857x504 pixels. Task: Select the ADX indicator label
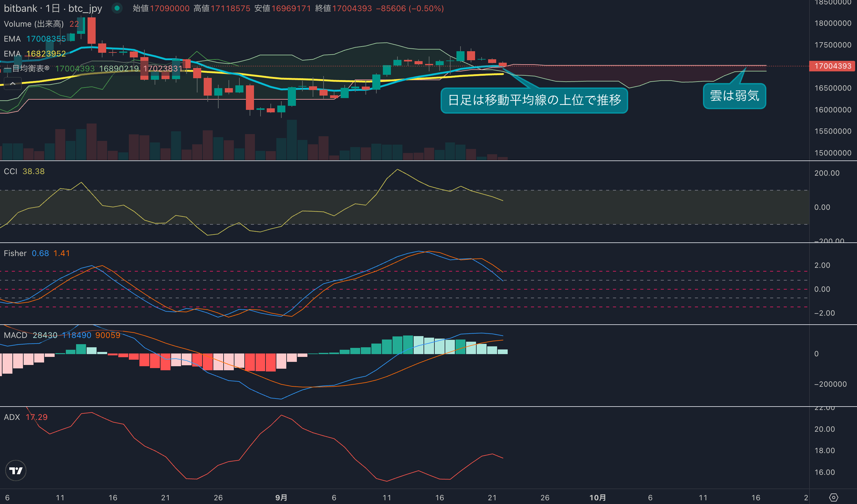point(12,417)
